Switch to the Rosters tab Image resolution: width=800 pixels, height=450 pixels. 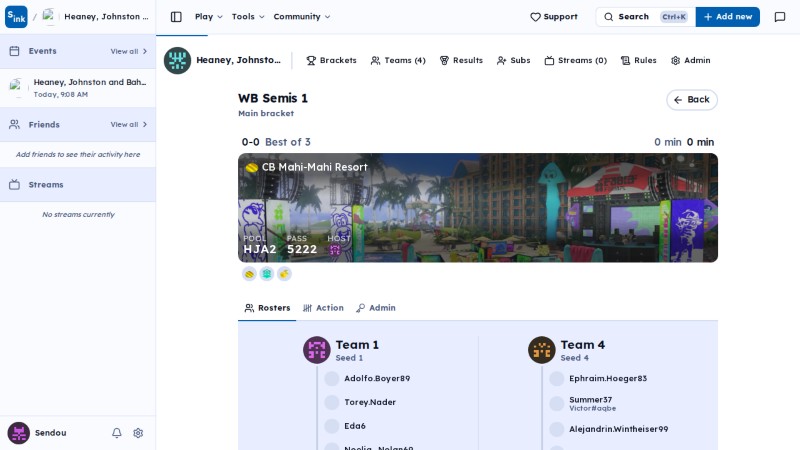267,308
